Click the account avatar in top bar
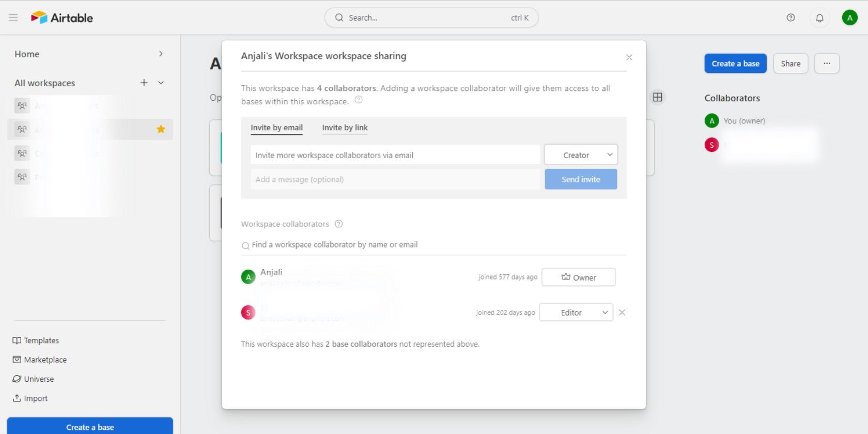Screen dimensions: 868x434 (849, 18)
